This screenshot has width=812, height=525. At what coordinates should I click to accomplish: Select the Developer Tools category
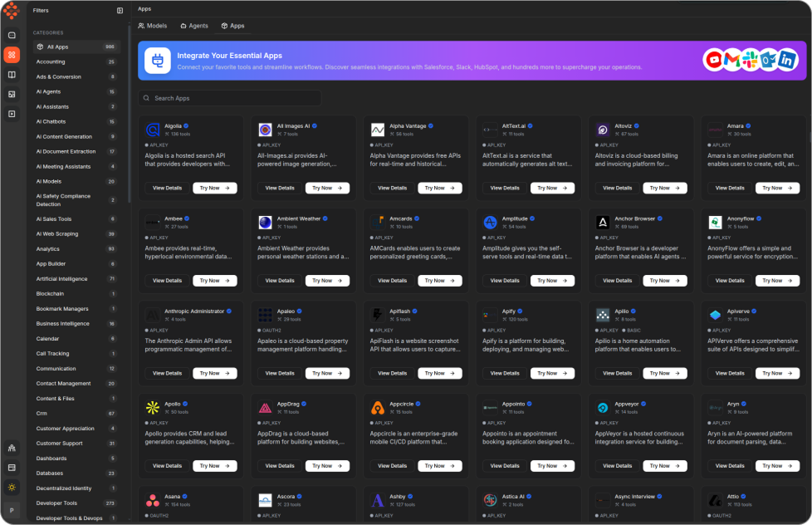56,503
